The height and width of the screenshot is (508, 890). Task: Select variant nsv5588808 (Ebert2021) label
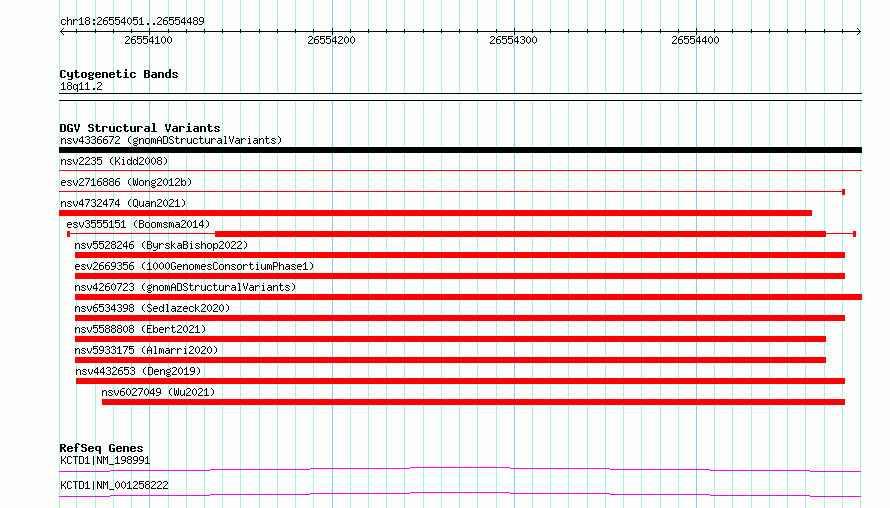(140, 329)
